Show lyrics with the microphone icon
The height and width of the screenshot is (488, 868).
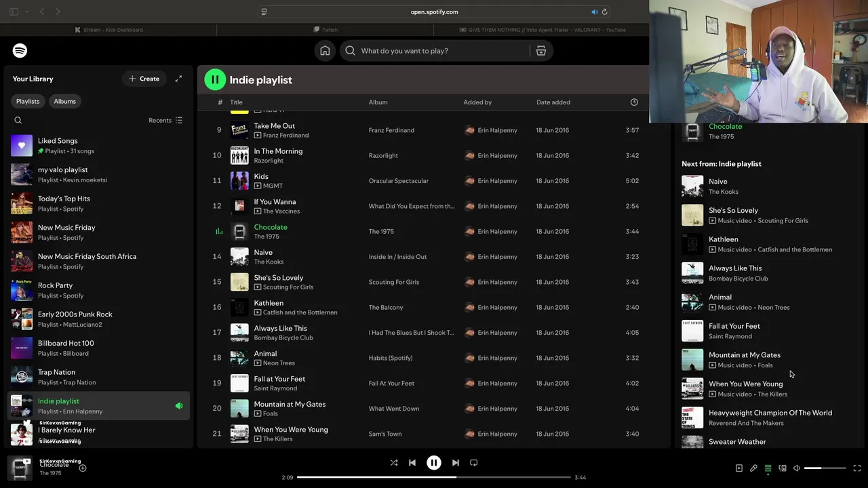753,468
